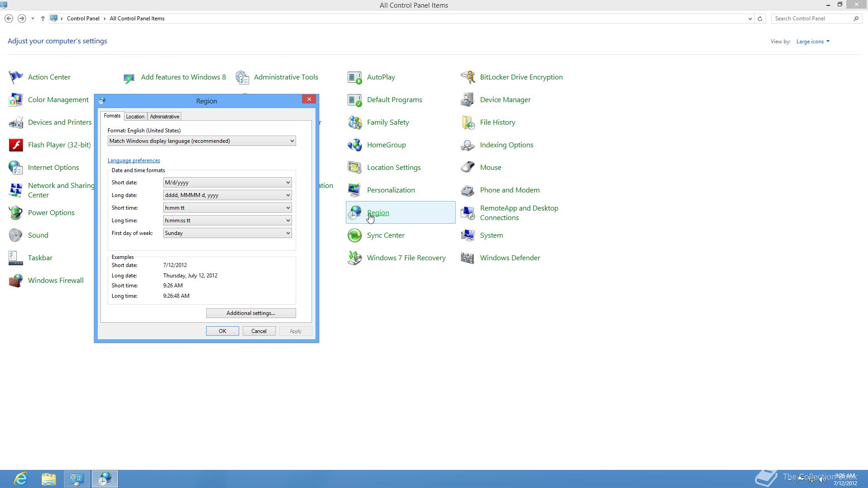Open the Taskbar icon
Viewport: 868px width, 488px height.
click(x=16, y=258)
